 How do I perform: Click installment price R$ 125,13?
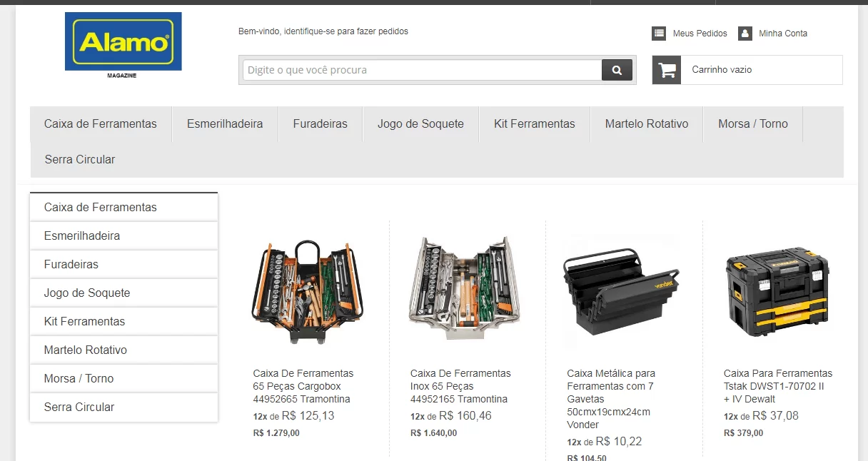[308, 416]
